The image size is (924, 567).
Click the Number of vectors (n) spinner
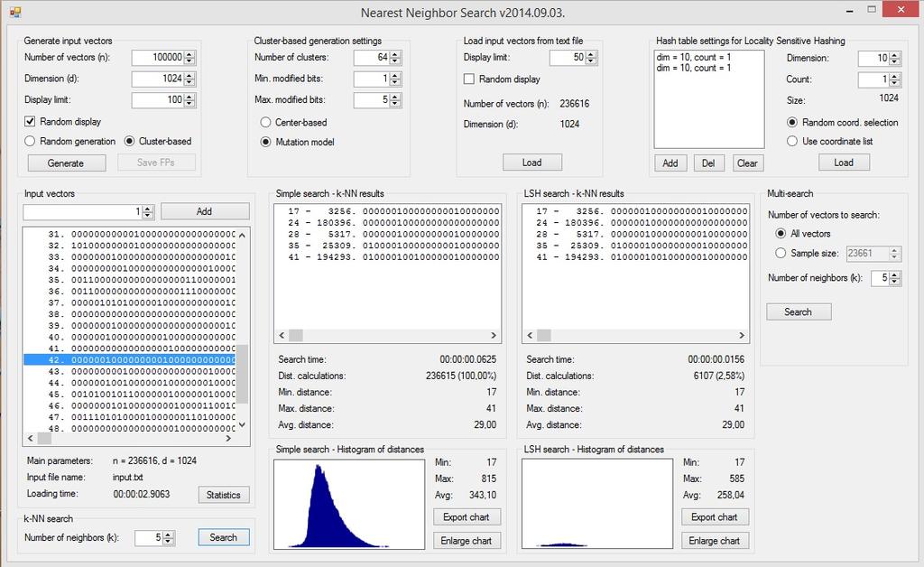click(x=189, y=58)
